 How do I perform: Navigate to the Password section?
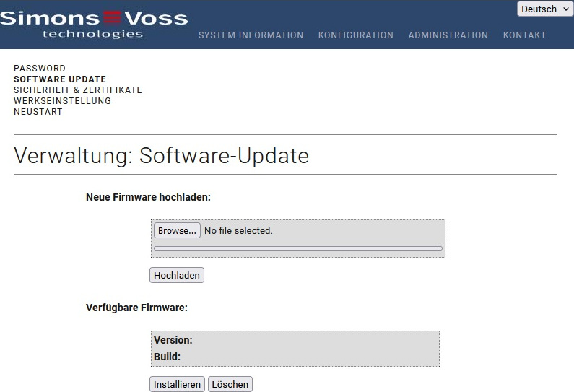pos(40,69)
